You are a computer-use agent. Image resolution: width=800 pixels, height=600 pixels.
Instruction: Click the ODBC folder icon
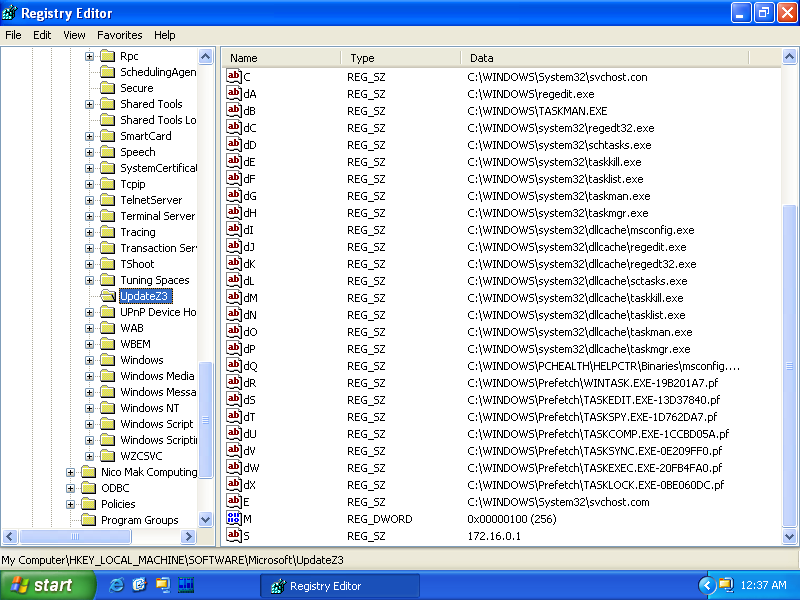pyautogui.click(x=89, y=488)
